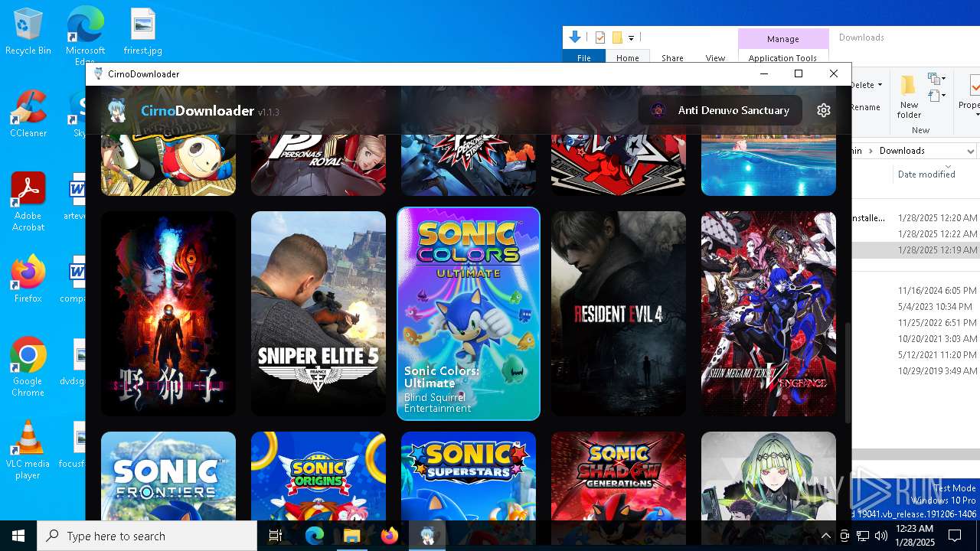980x551 pixels.
Task: Open the volume control in system tray
Action: coord(881,536)
